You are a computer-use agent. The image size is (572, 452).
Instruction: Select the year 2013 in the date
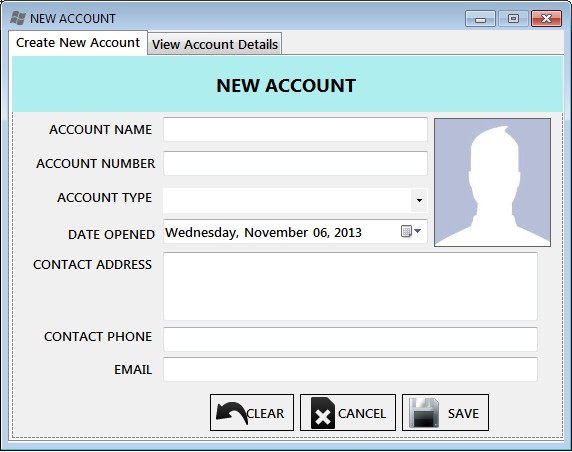[x=348, y=232]
